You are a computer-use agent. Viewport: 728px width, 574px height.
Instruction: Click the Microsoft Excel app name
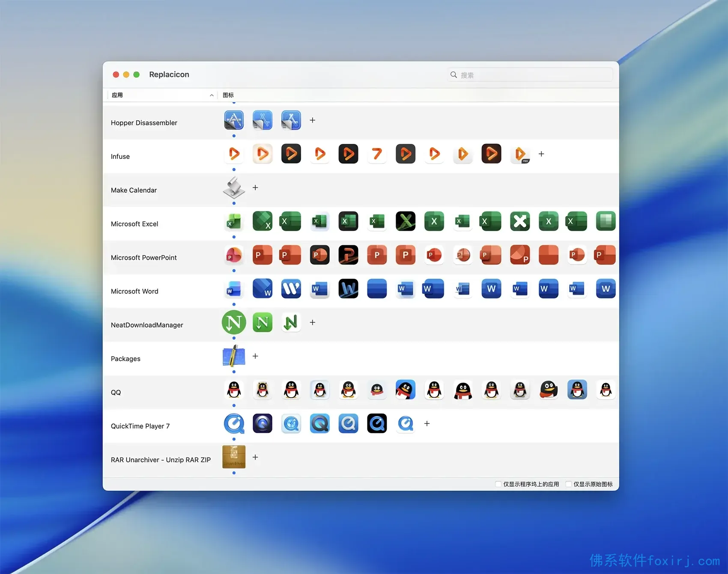[x=134, y=224]
